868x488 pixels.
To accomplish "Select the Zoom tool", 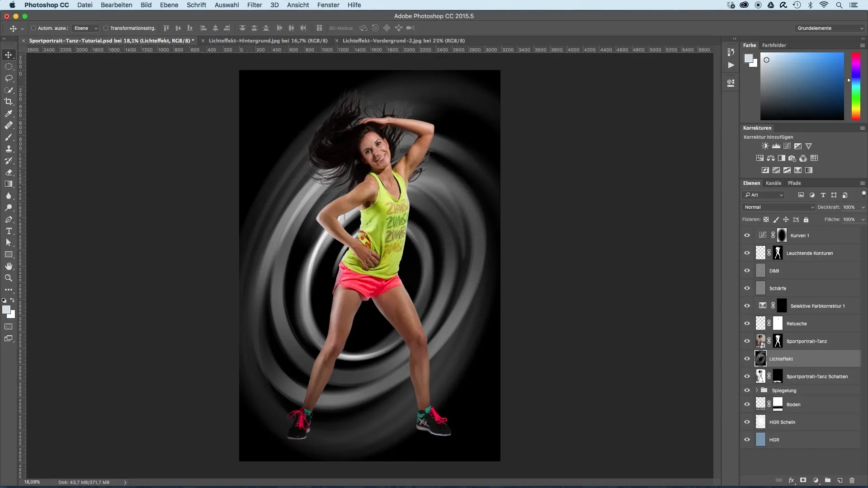I will tap(9, 278).
